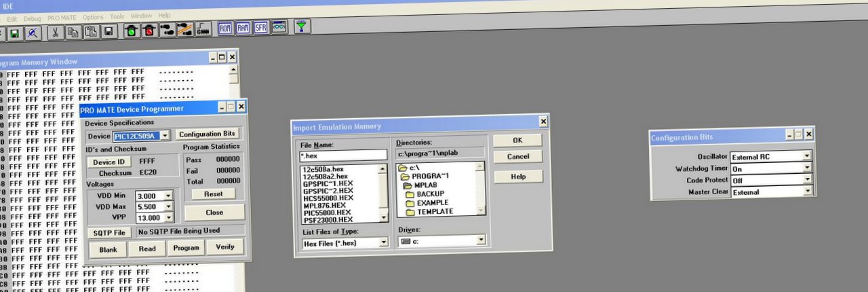Select PSF23000.HEX in file list

click(328, 220)
